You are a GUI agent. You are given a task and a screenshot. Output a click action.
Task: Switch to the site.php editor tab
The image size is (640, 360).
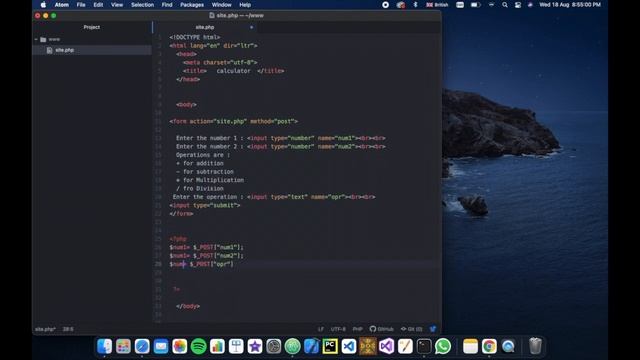[x=204, y=27]
